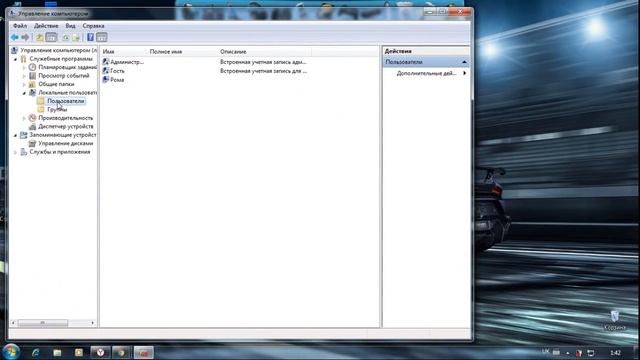Open the Корзина desktop icon
Image resolution: width=640 pixels, height=360 pixels.
coord(615,320)
